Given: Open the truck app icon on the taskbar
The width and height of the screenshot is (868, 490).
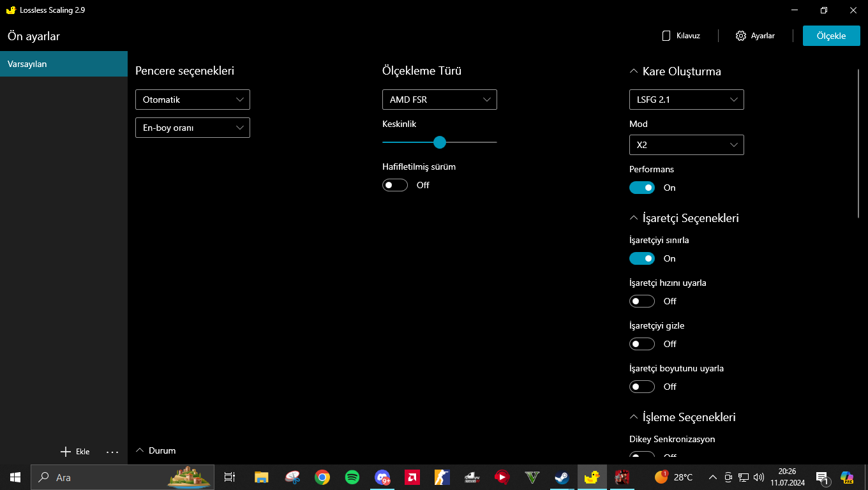Looking at the screenshot, I should pos(472,477).
